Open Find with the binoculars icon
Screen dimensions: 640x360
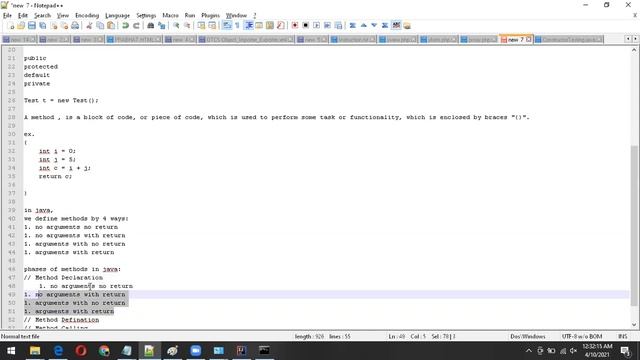(151, 26)
